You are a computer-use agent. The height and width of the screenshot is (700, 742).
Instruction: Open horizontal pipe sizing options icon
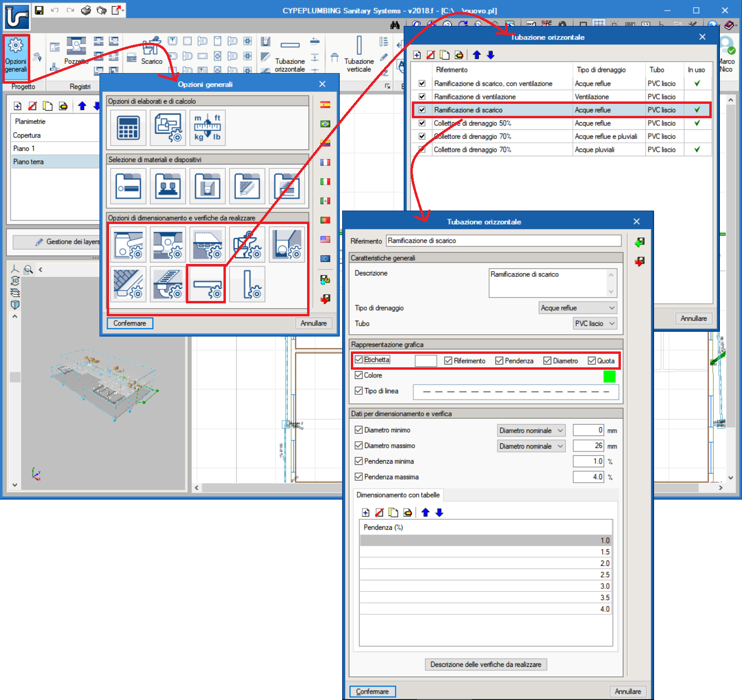pyautogui.click(x=207, y=285)
